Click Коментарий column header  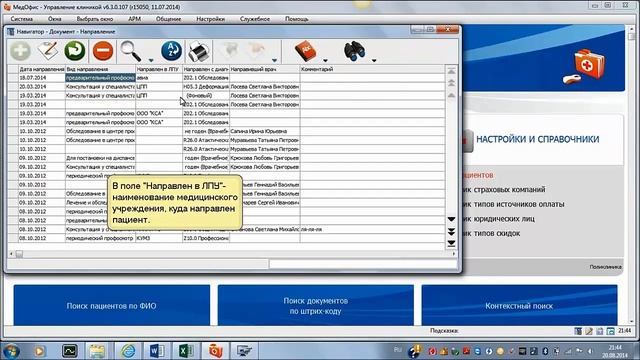tap(372, 69)
